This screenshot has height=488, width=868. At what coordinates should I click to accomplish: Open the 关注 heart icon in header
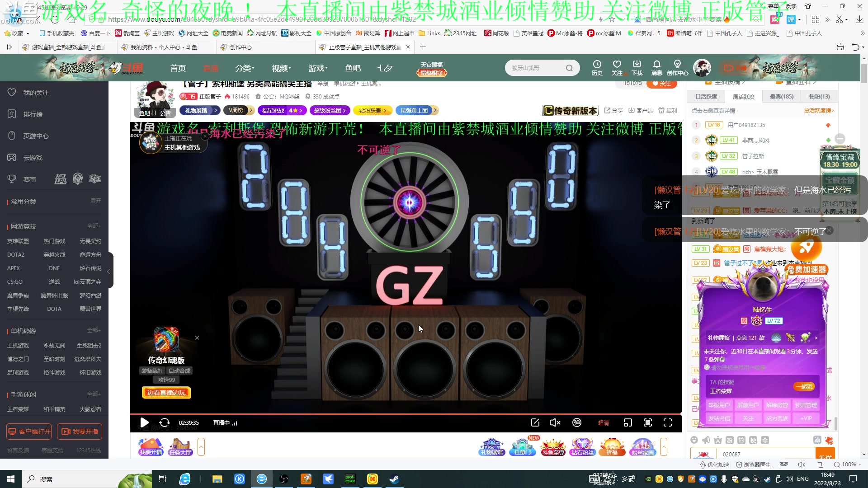(617, 68)
